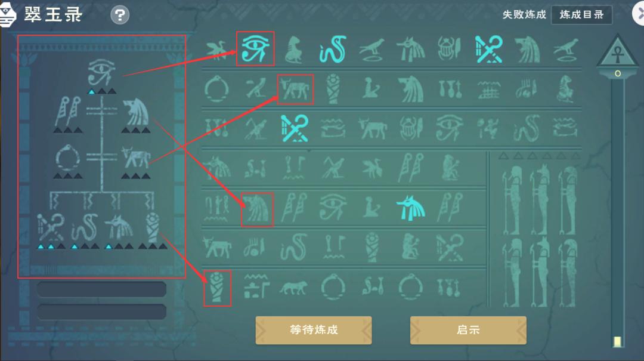Select the highlighted Eye of Horus glyph in top row
Image resolution: width=644 pixels, height=361 pixels.
tap(255, 48)
